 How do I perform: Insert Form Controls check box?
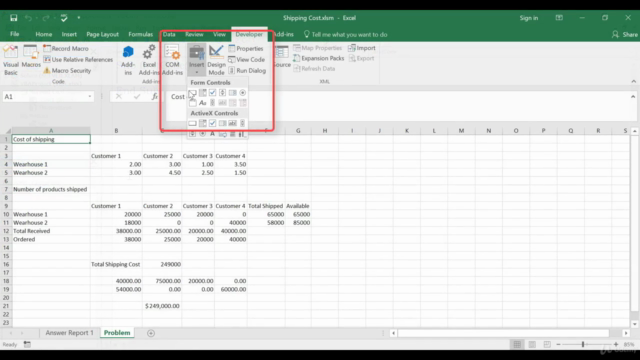[x=212, y=93]
